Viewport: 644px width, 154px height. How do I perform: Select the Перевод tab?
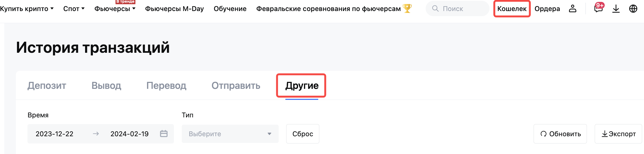pos(166,86)
